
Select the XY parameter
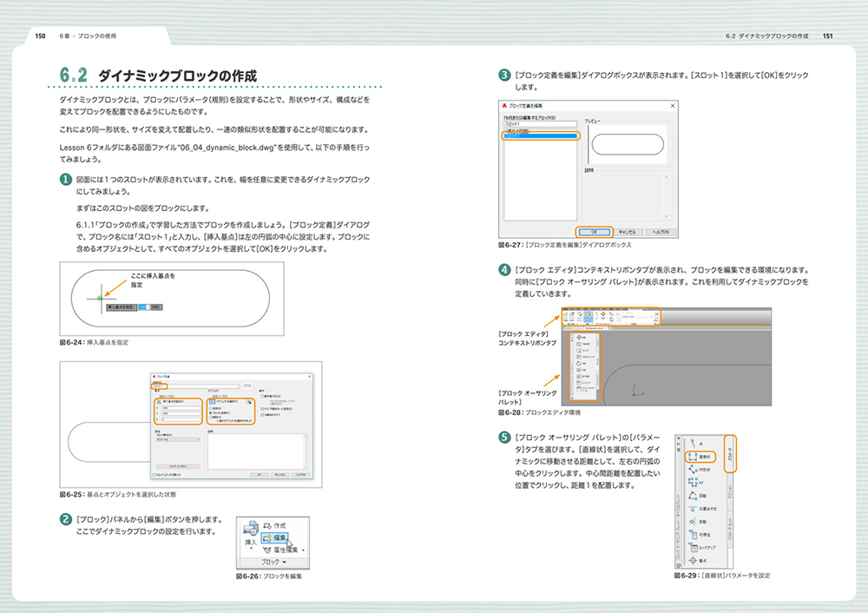(x=696, y=483)
